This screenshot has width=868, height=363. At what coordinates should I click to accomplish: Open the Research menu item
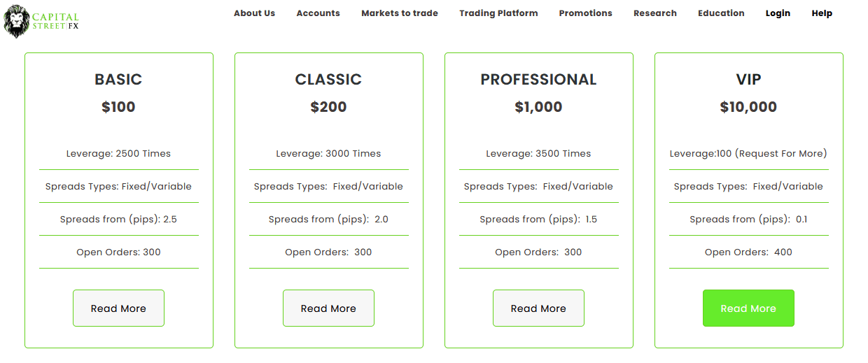(x=655, y=13)
